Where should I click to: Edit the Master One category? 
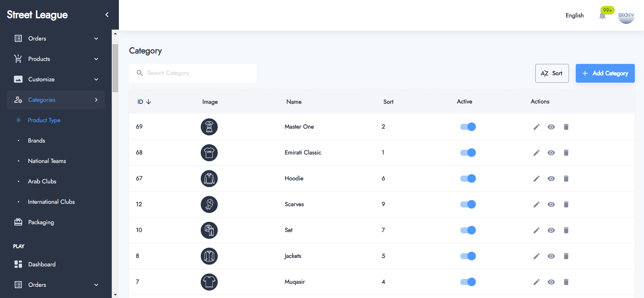536,127
